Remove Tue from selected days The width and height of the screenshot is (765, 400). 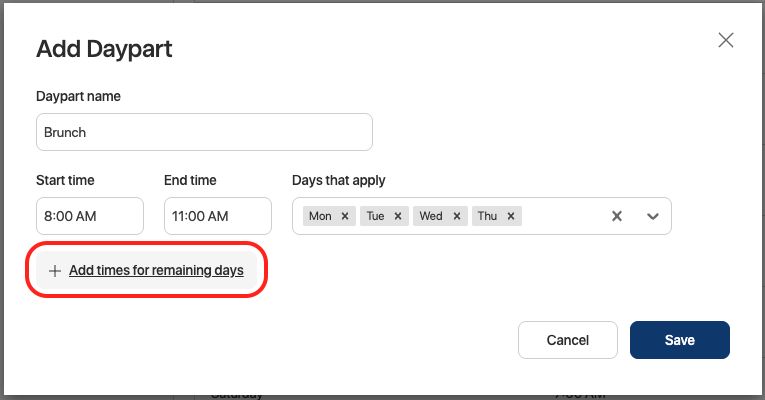[397, 216]
